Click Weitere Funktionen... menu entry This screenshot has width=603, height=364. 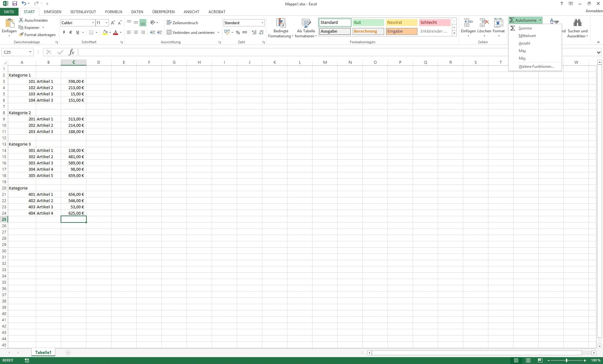tap(536, 67)
